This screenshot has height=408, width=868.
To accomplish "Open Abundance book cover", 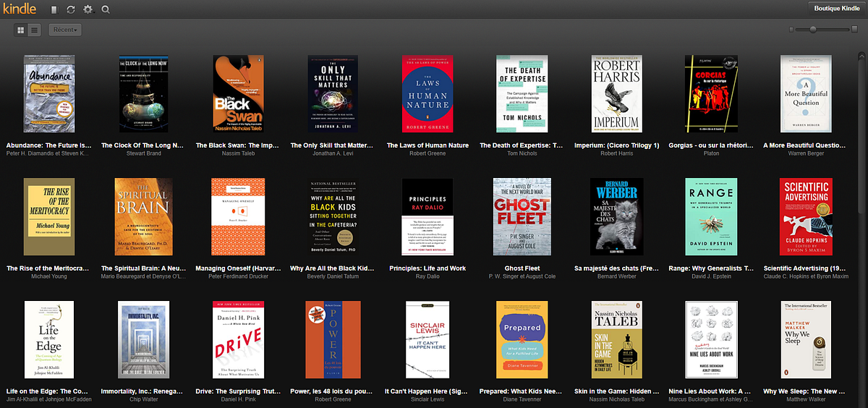I will (x=49, y=94).
